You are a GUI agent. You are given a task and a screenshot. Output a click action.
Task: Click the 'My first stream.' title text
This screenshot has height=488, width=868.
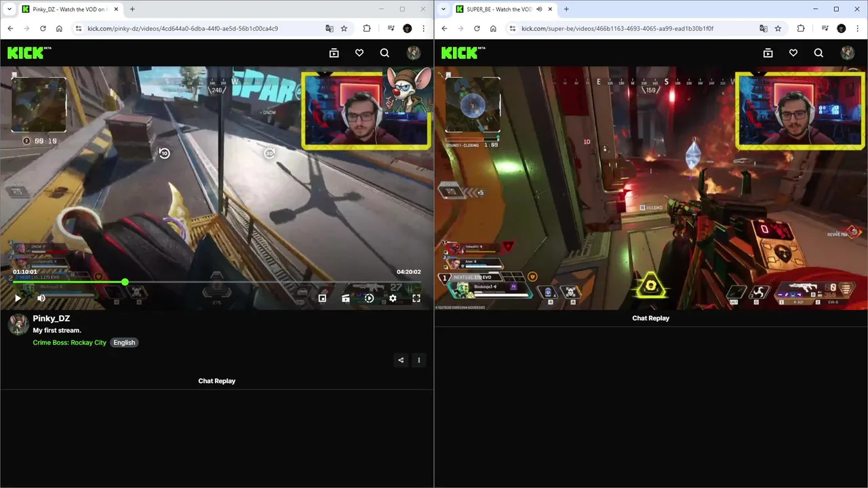point(57,330)
